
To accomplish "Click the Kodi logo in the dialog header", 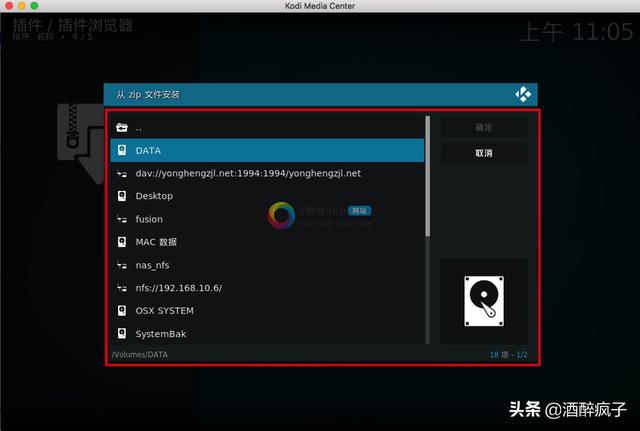I will 523,94.
